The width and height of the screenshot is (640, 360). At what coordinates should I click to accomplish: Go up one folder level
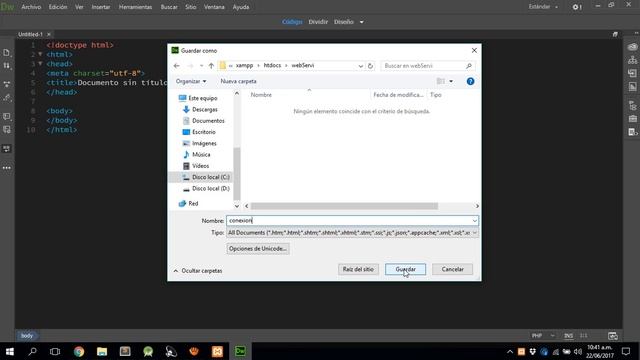(x=211, y=66)
